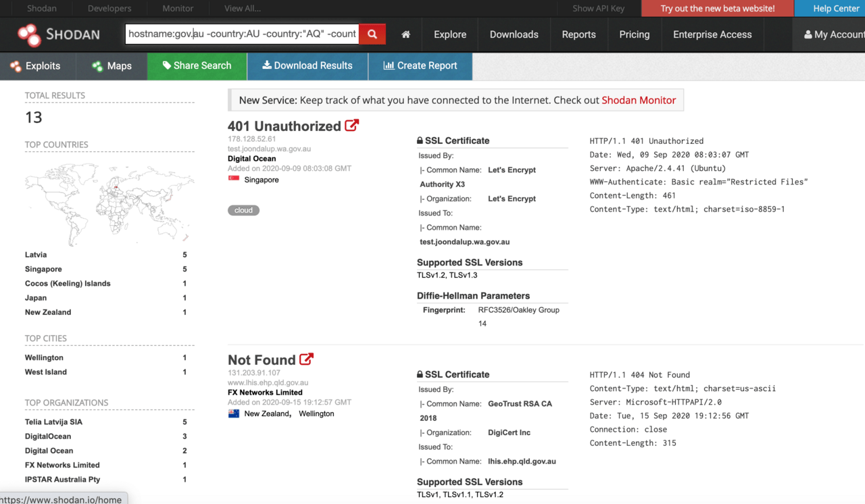Click 'Server: Microsoft-HTTPAPI/2.0' text

[656, 402]
